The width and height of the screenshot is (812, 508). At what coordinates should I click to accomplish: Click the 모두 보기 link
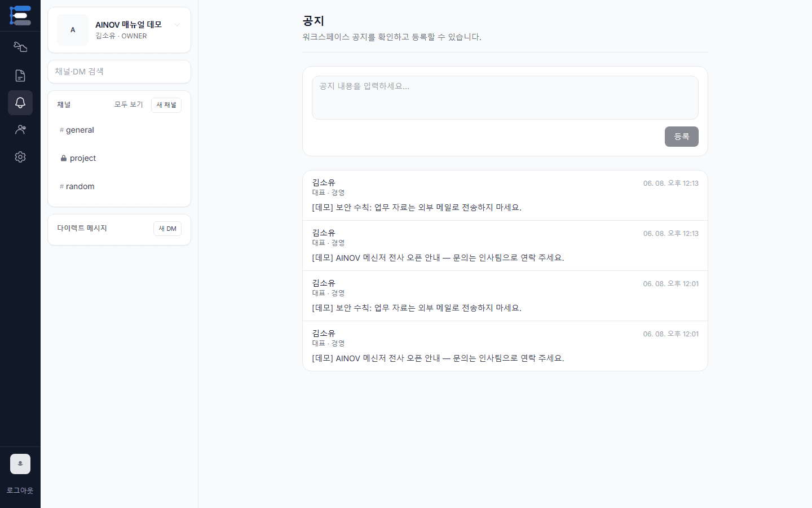(129, 105)
